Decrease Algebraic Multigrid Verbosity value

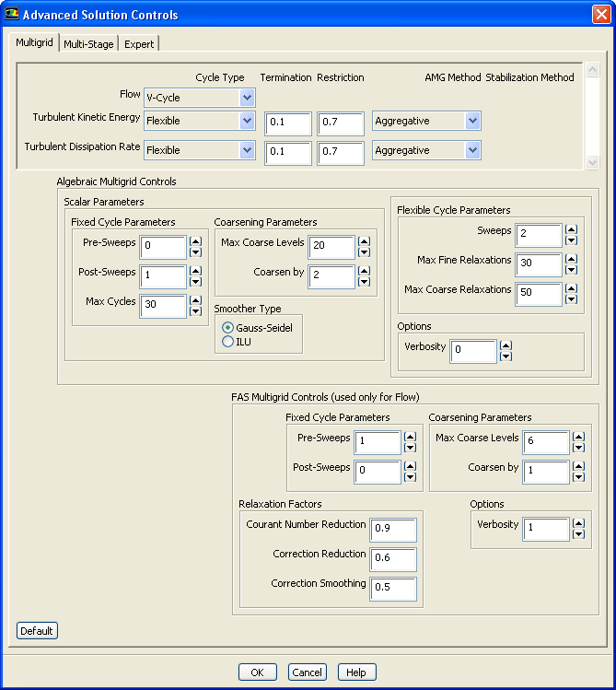tap(506, 357)
